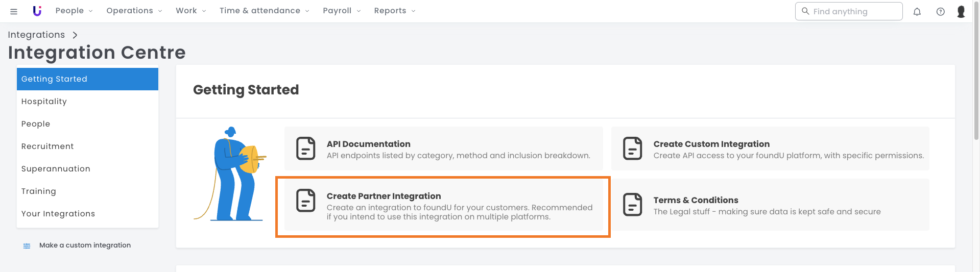The width and height of the screenshot is (980, 272).
Task: Open Create Partner Integration card
Action: pos(443,206)
